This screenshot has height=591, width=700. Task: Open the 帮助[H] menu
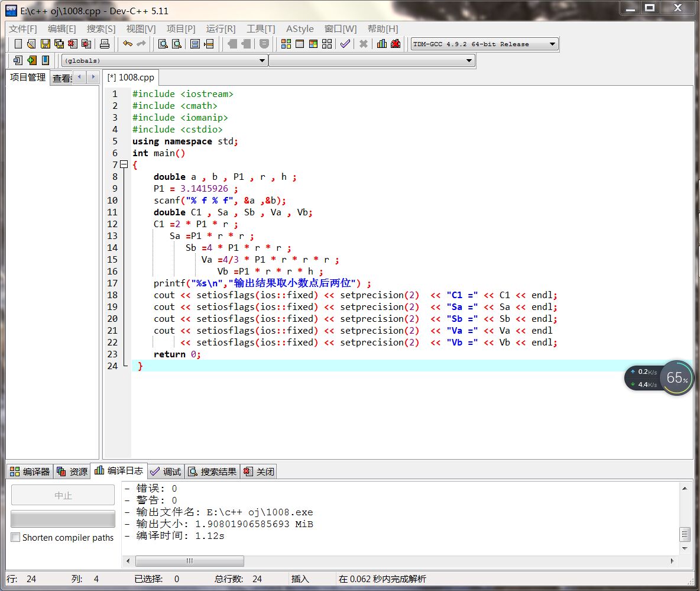click(x=383, y=28)
